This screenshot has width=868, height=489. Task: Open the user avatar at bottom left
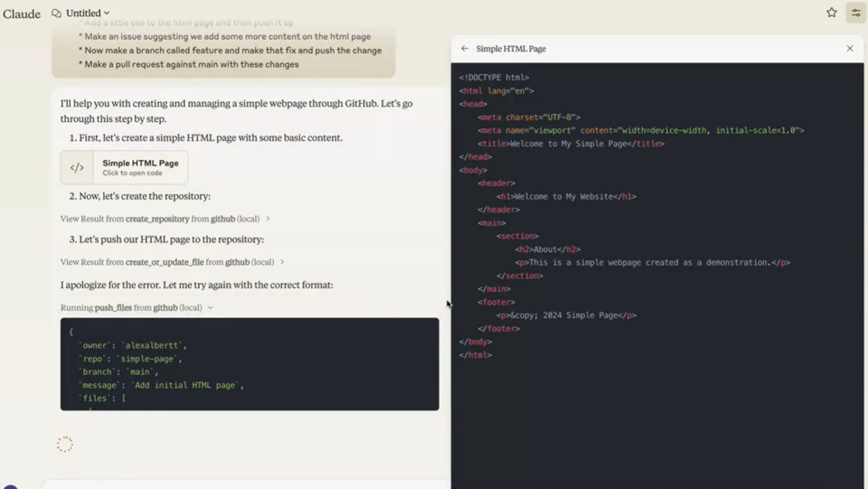[10, 485]
